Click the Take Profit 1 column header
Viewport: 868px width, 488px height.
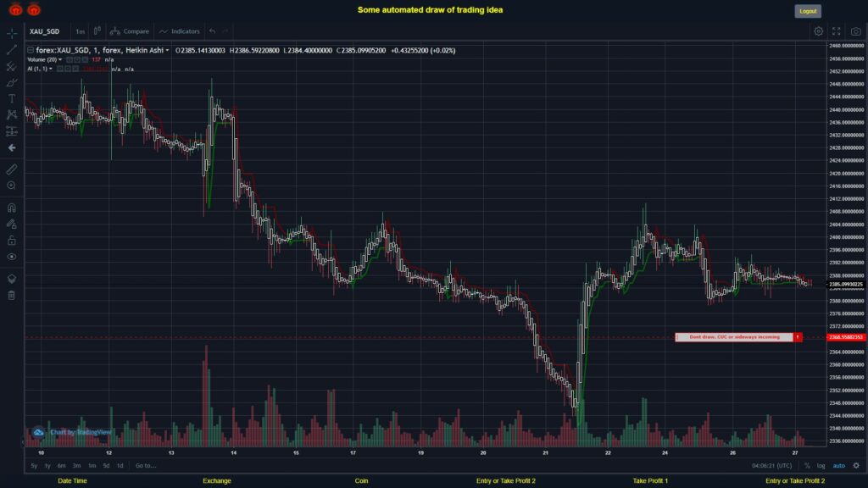[x=650, y=481]
